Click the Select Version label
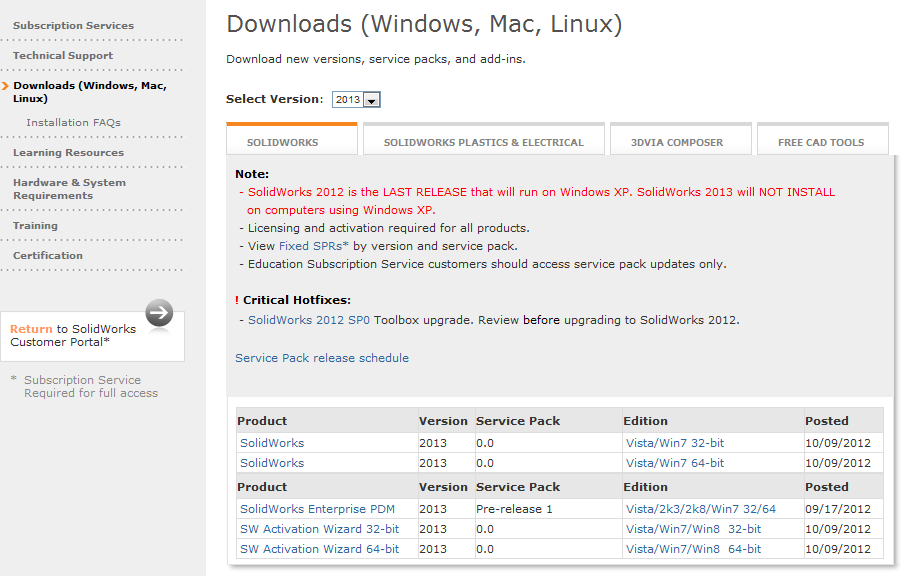The image size is (903, 576). click(x=275, y=99)
